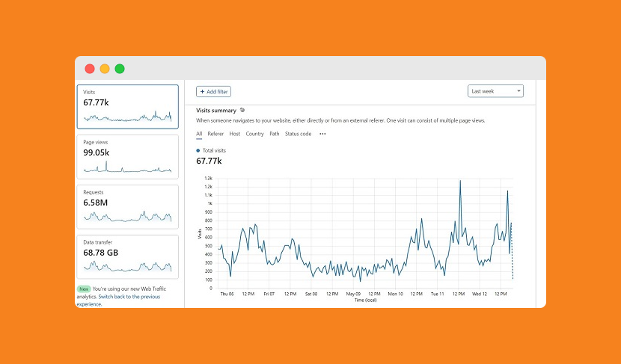Click the Wed 12 label on chart axis

tap(480, 294)
